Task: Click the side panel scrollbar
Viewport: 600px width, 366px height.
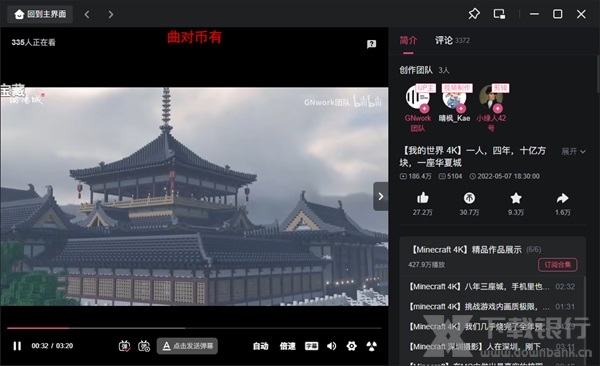Action: [598, 74]
